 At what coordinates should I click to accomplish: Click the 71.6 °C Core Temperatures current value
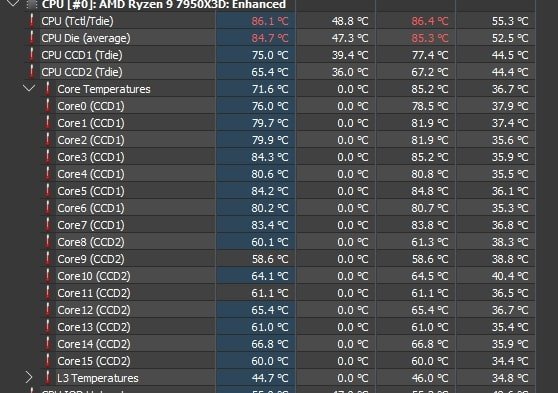[x=270, y=89]
